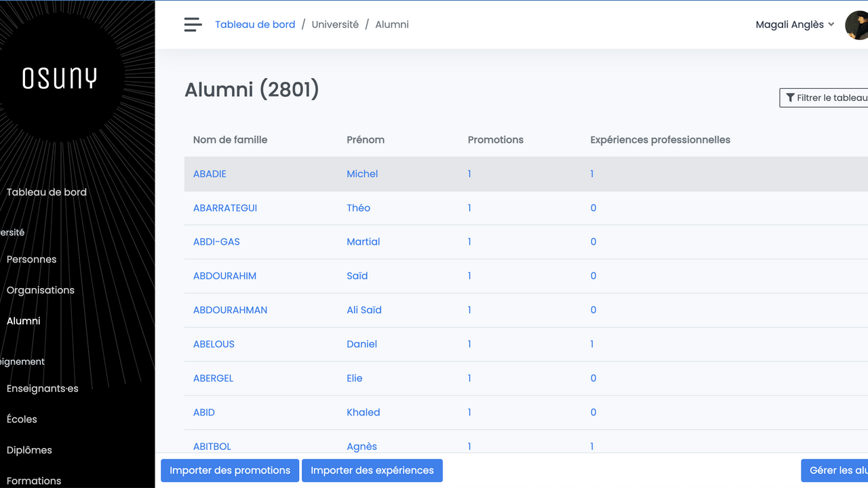Open experiences count for ABELOUS
Screen dimensions: 868x488
coord(591,344)
